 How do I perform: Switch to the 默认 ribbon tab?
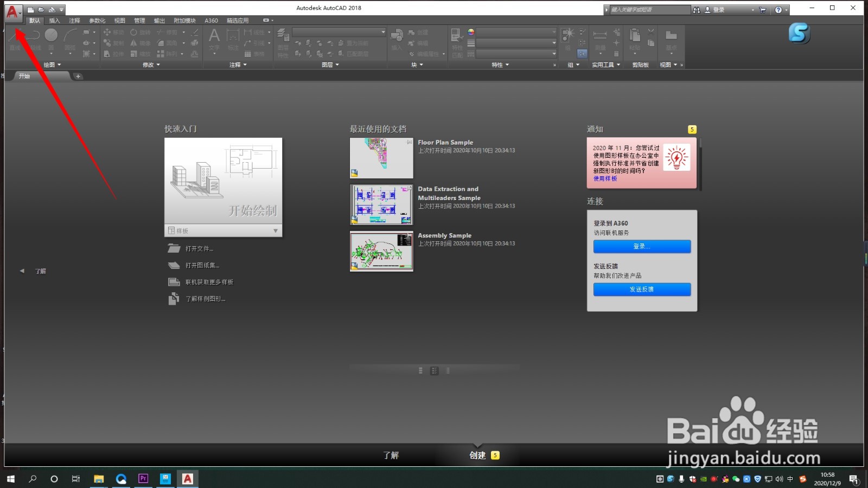pyautogui.click(x=35, y=21)
